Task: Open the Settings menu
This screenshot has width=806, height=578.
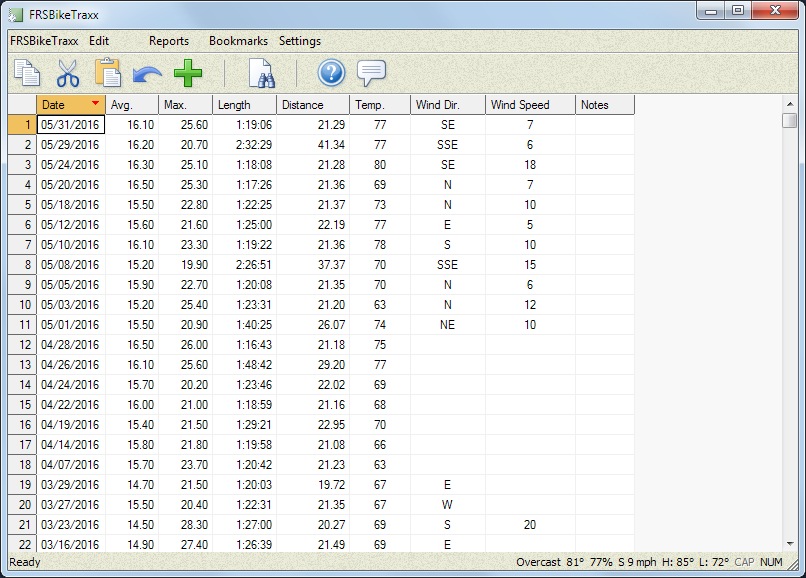Action: 300,41
